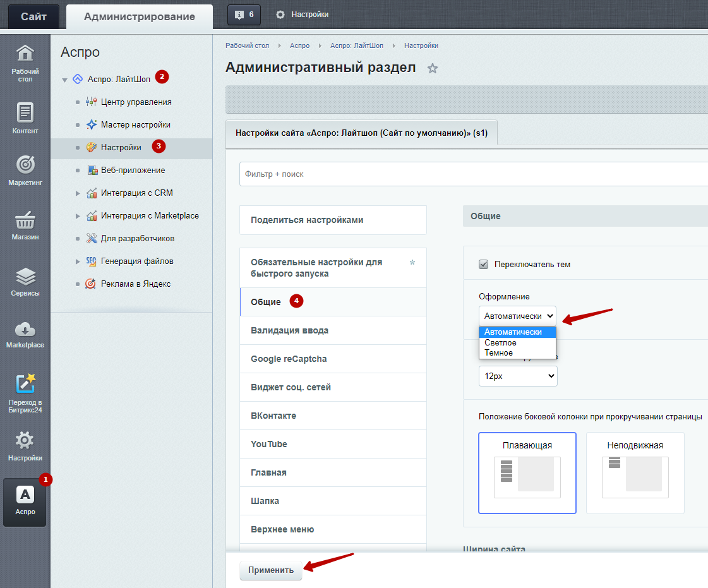The width and height of the screenshot is (708, 588).
Task: Open the YouTube settings section
Action: point(333,445)
